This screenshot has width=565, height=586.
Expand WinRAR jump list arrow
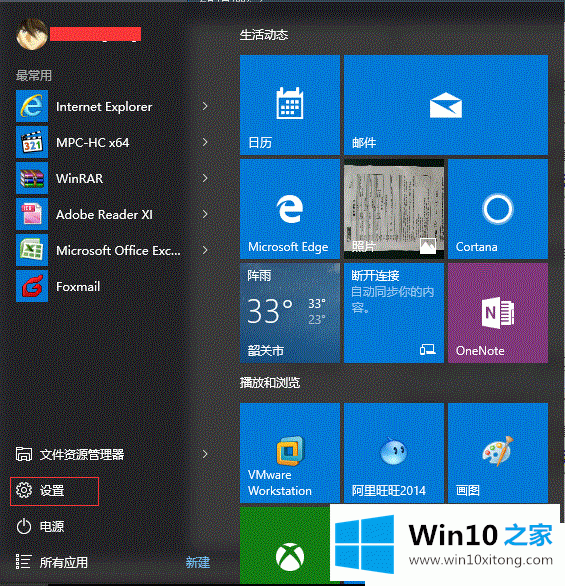coord(205,178)
